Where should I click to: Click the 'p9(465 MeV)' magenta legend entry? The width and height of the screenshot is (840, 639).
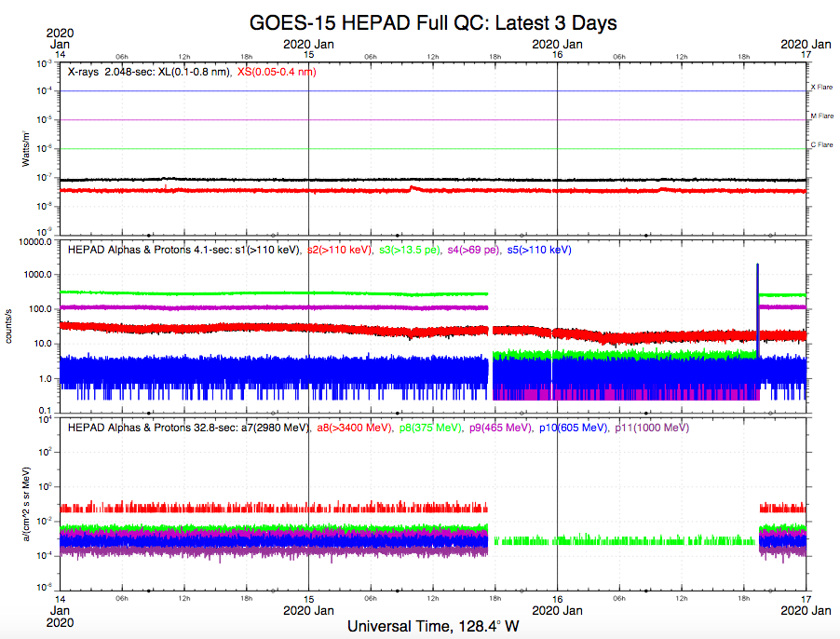point(500,428)
